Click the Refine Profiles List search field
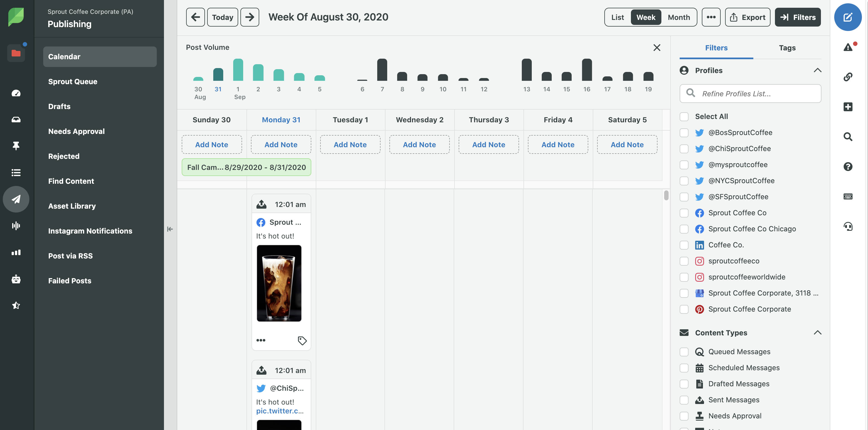The width and height of the screenshot is (868, 430). pyautogui.click(x=750, y=94)
